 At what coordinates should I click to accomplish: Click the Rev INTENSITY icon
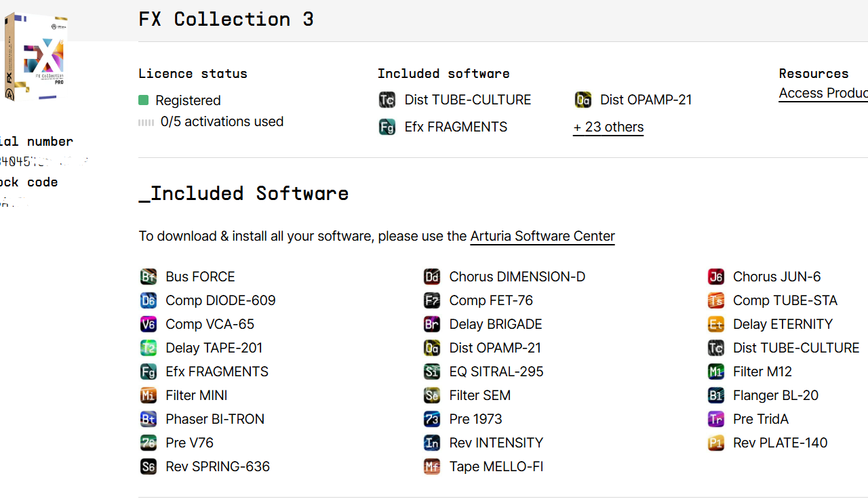point(432,443)
